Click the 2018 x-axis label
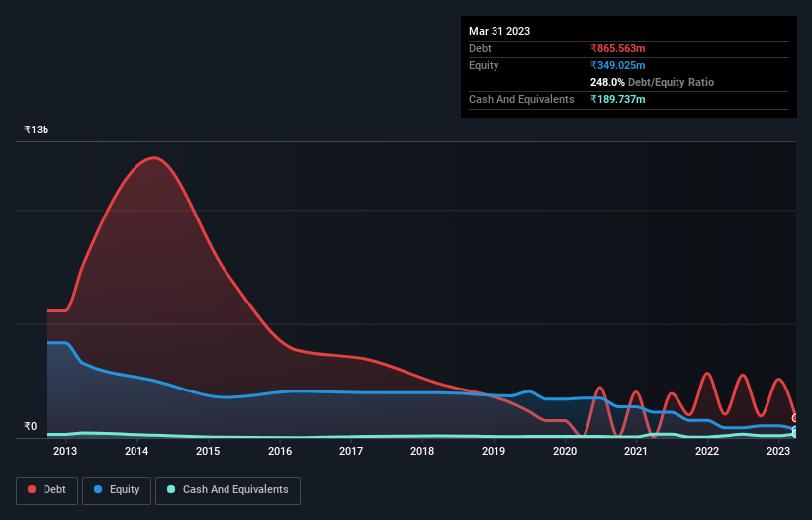Viewport: 812px width, 520px height. [422, 451]
